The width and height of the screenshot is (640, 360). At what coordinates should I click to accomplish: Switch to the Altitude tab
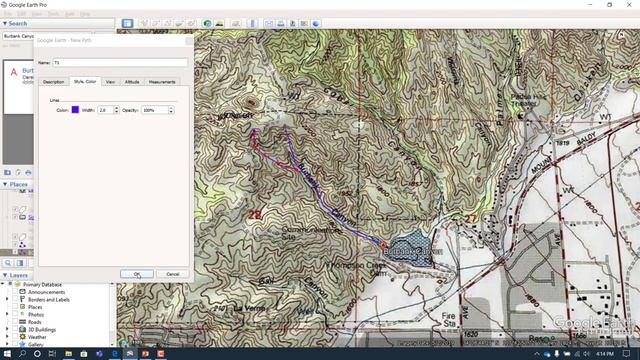click(132, 82)
